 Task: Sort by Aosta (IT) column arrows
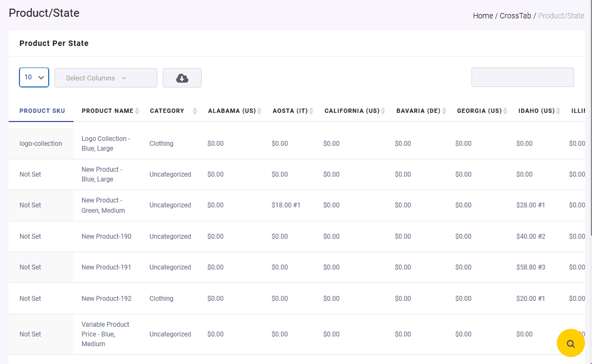(x=311, y=111)
